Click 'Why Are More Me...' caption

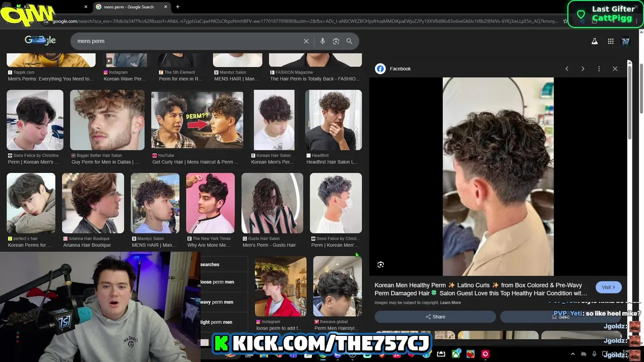[209, 245]
